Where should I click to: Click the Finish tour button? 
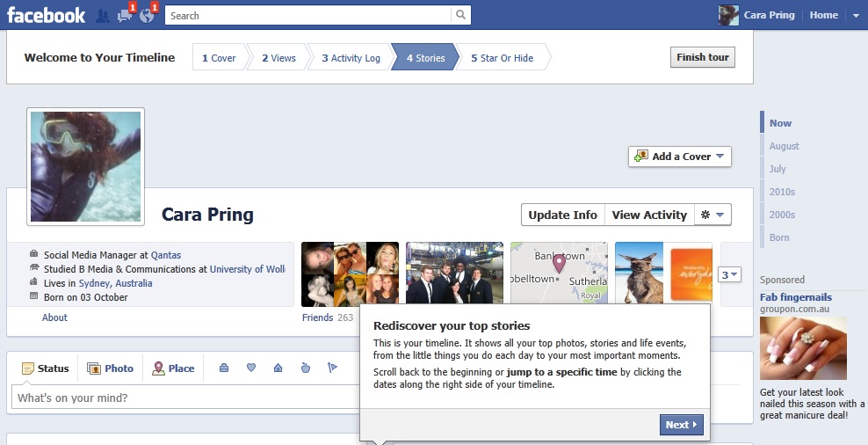coord(703,57)
